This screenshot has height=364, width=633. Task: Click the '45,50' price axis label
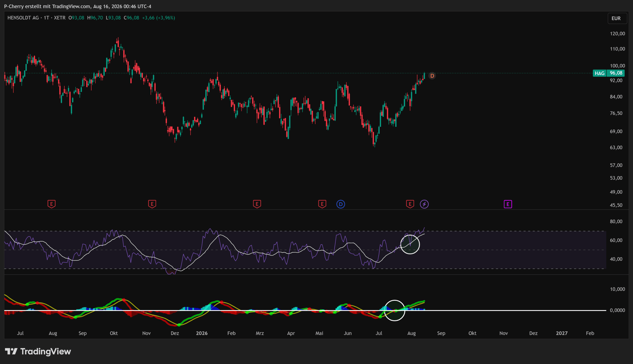(x=616, y=205)
